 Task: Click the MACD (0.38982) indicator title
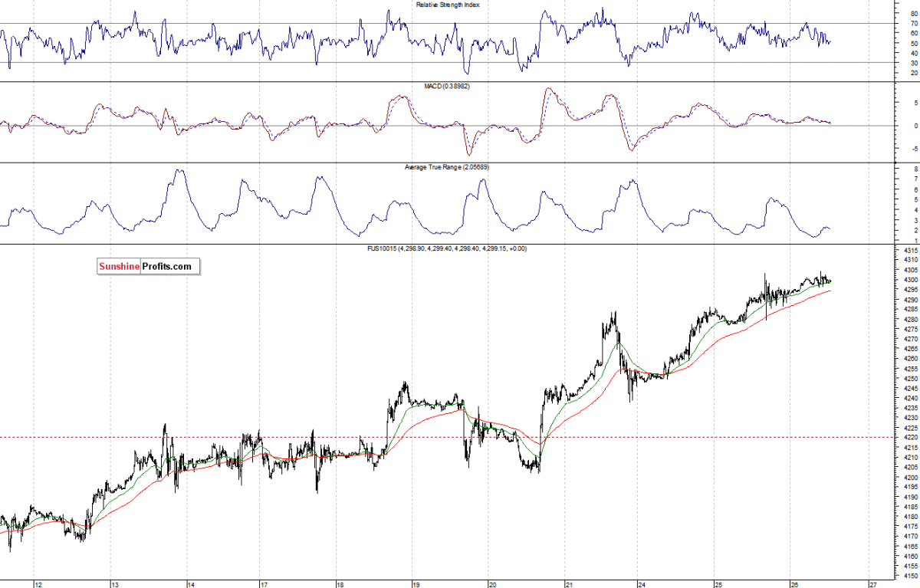(x=448, y=87)
